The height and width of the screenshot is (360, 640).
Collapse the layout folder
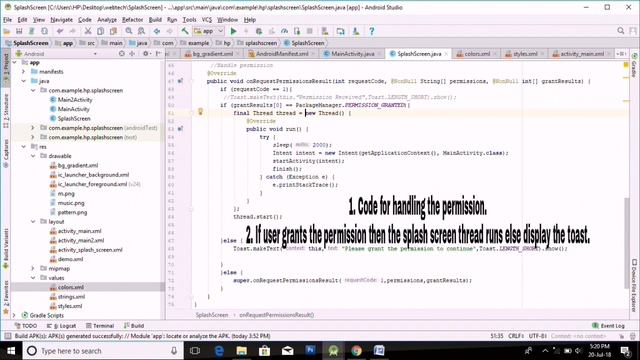coord(33,222)
